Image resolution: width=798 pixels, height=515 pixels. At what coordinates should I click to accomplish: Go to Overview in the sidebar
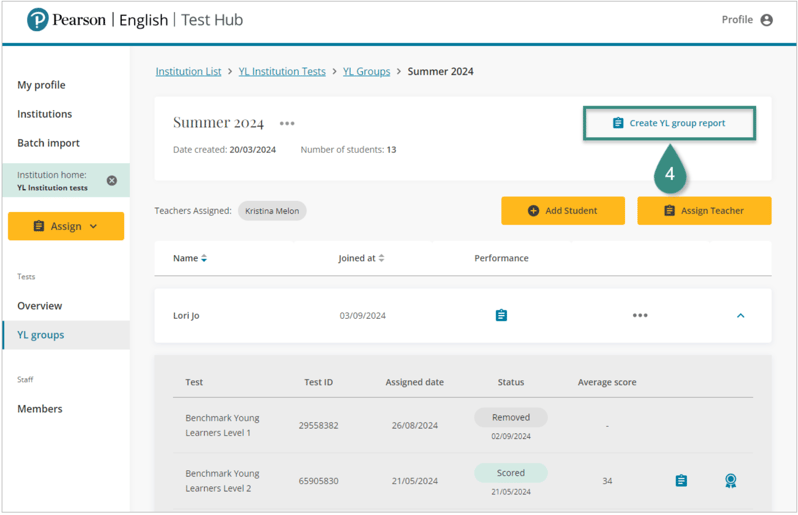point(40,306)
